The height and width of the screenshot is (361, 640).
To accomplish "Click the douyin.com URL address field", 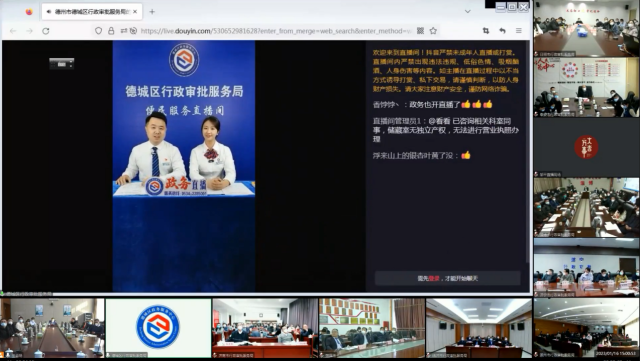I will click(276, 31).
